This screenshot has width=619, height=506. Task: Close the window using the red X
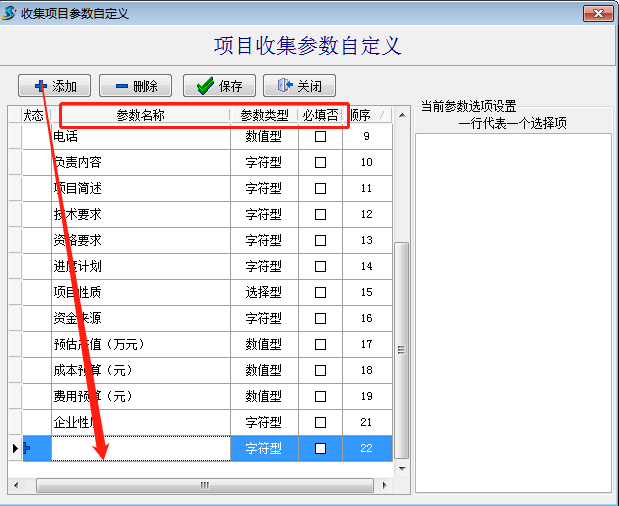coord(597,13)
